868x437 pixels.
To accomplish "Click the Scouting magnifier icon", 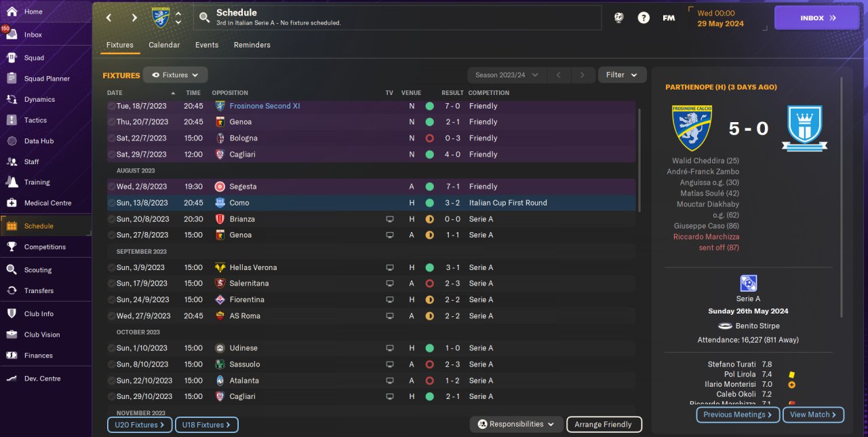I will [12, 269].
